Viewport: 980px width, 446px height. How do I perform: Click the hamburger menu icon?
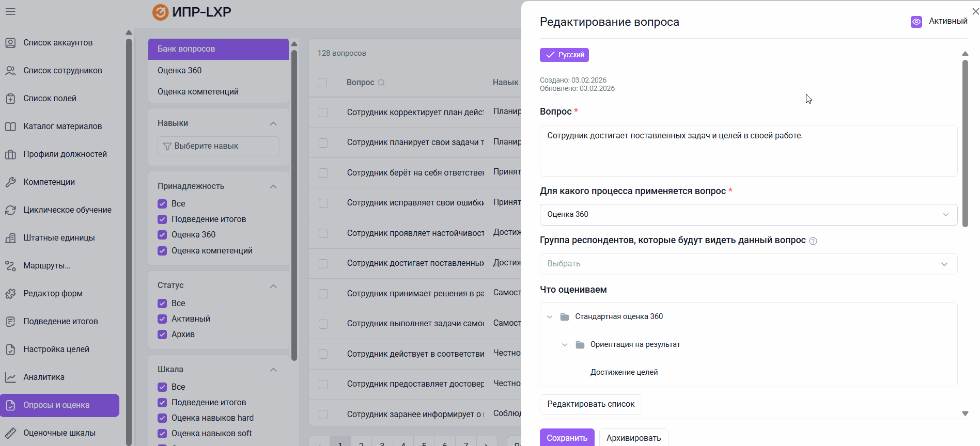(10, 11)
